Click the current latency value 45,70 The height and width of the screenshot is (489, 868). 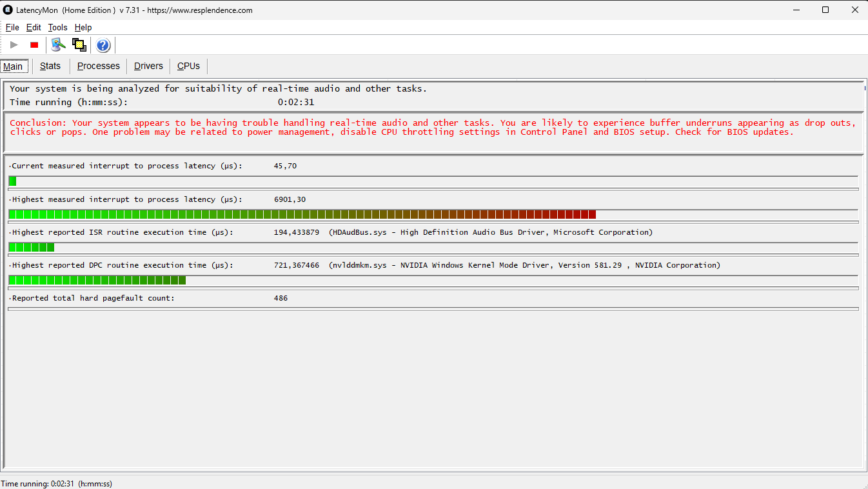(x=285, y=166)
